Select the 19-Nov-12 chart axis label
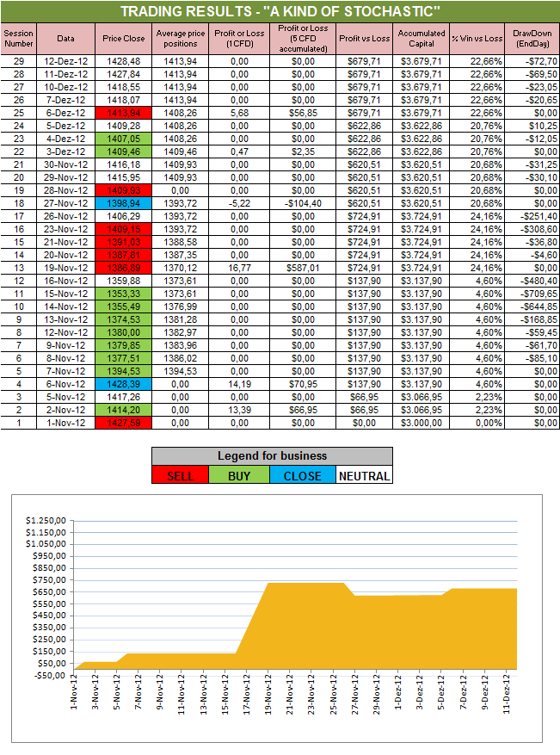This screenshot has width=560, height=755. click(x=268, y=694)
